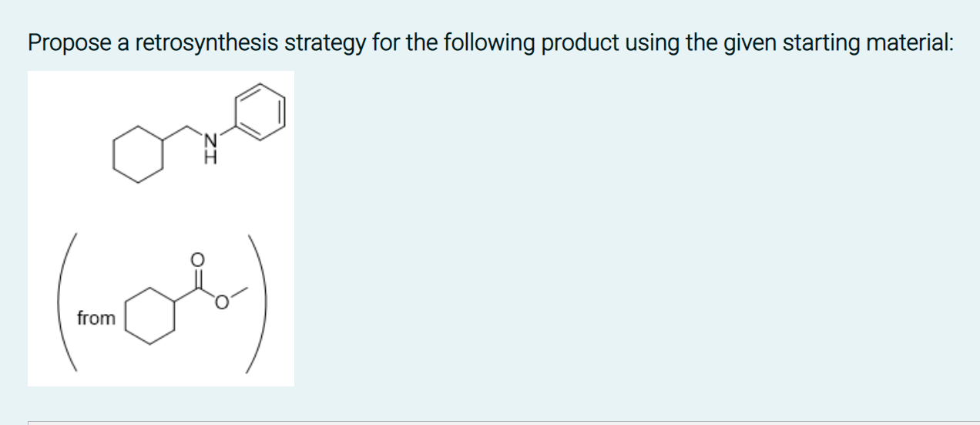Click the right parenthesis around the starting material
Screen dimensions: 980x425
(257, 302)
